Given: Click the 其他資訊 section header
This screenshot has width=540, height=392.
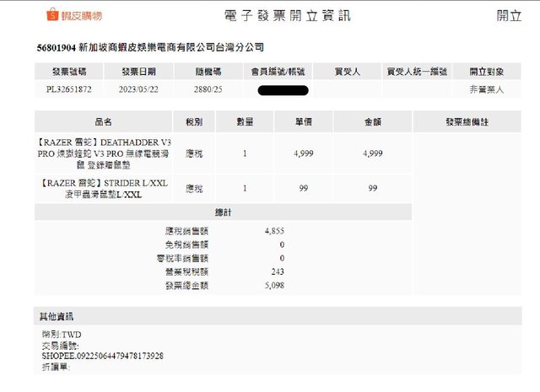Looking at the screenshot, I should click(57, 316).
